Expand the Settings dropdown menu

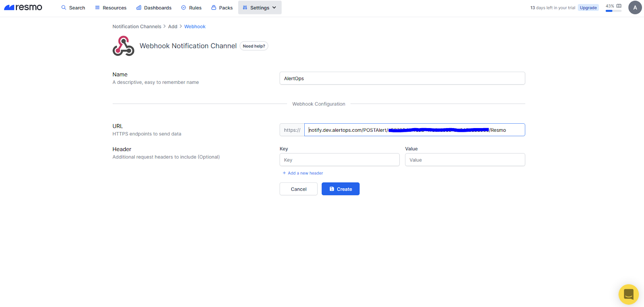tap(260, 8)
